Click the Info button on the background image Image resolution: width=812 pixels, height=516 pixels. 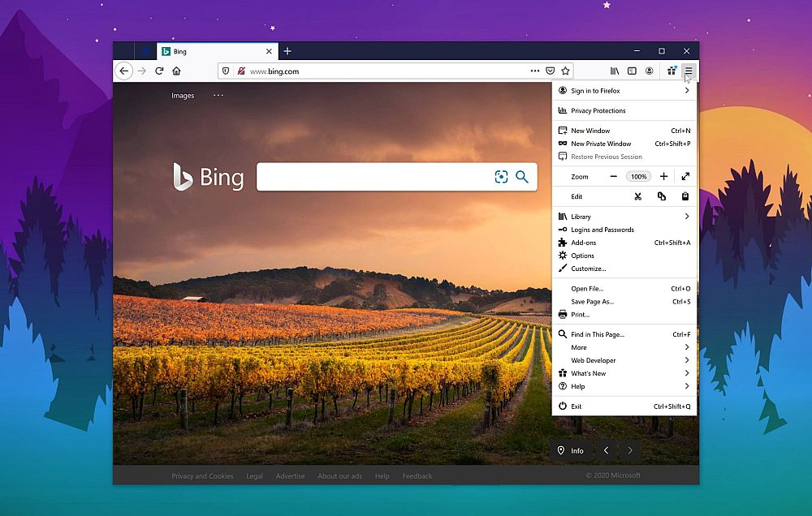570,451
